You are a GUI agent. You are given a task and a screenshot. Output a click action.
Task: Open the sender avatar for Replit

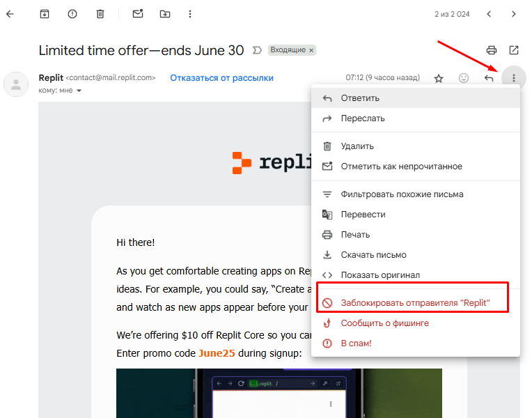16,84
